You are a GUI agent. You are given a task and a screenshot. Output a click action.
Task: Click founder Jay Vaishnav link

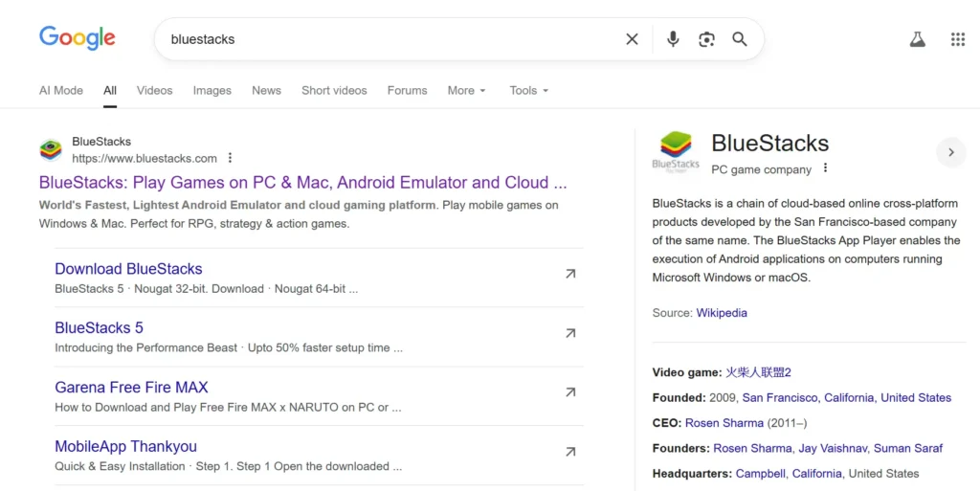(832, 449)
